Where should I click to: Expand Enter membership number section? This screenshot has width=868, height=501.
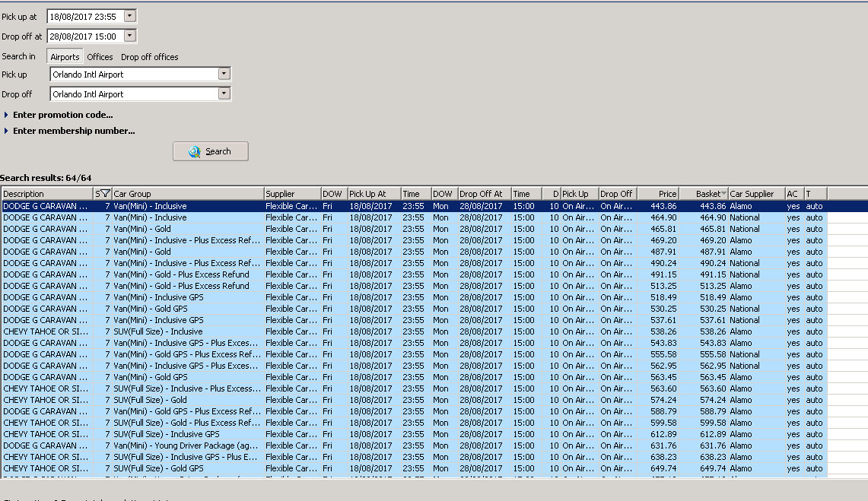coord(69,131)
